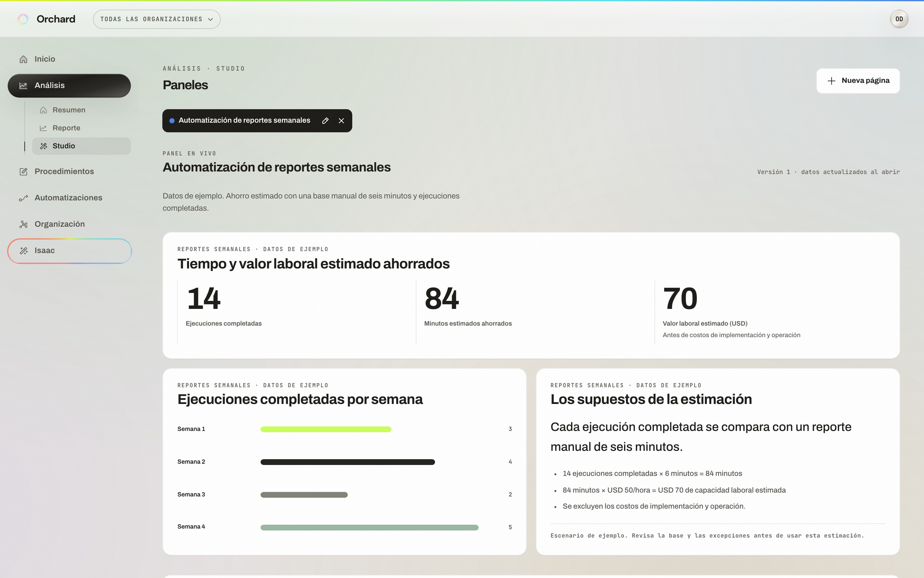Click the Versión 1 datos actualizados text

coord(828,172)
